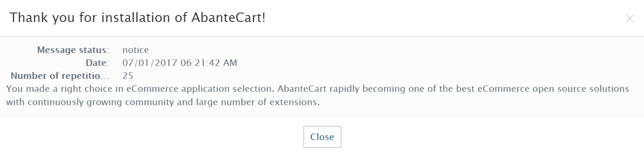Click the notice status value
Viewport: 644px width, 156px height.
(x=136, y=50)
